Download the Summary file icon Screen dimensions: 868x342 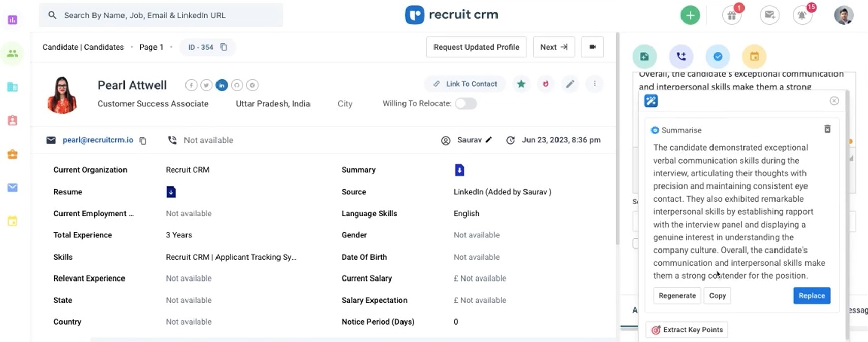pos(459,170)
